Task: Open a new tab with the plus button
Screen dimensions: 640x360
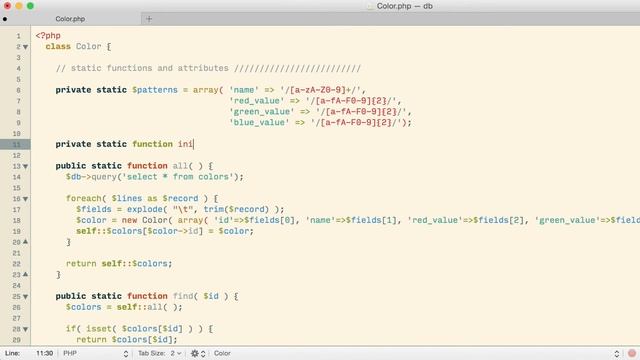Action: [149, 19]
